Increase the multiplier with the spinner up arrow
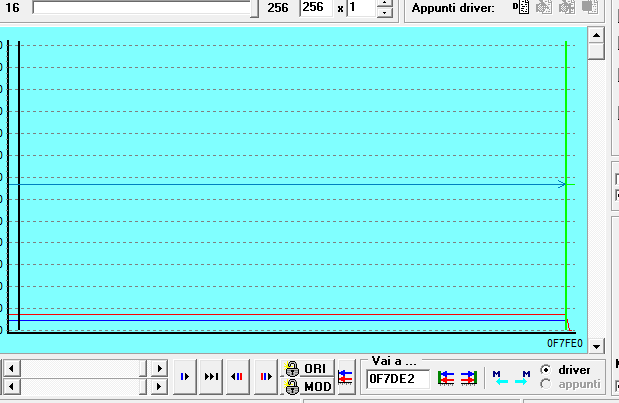Screen dimensions: 619x403 (385, 3)
